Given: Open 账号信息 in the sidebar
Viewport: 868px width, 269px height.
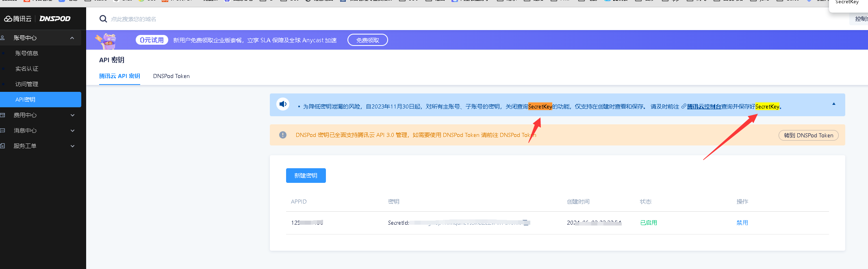Looking at the screenshot, I should (x=27, y=53).
